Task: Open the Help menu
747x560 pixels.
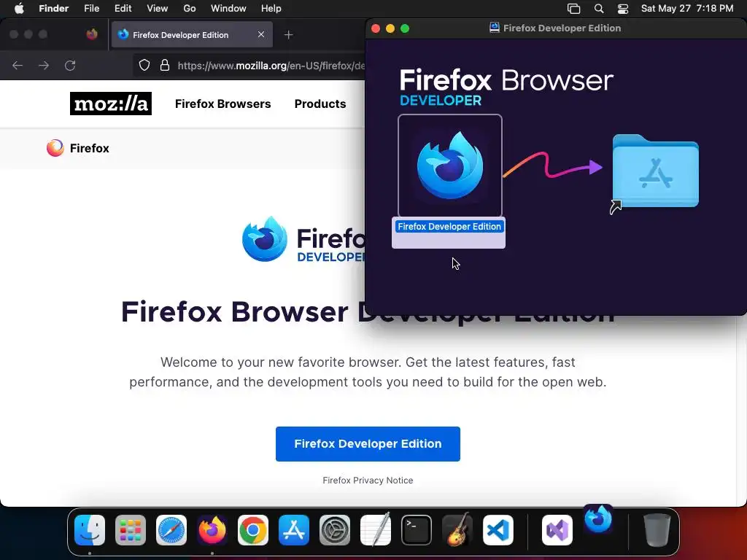Action: [x=271, y=9]
